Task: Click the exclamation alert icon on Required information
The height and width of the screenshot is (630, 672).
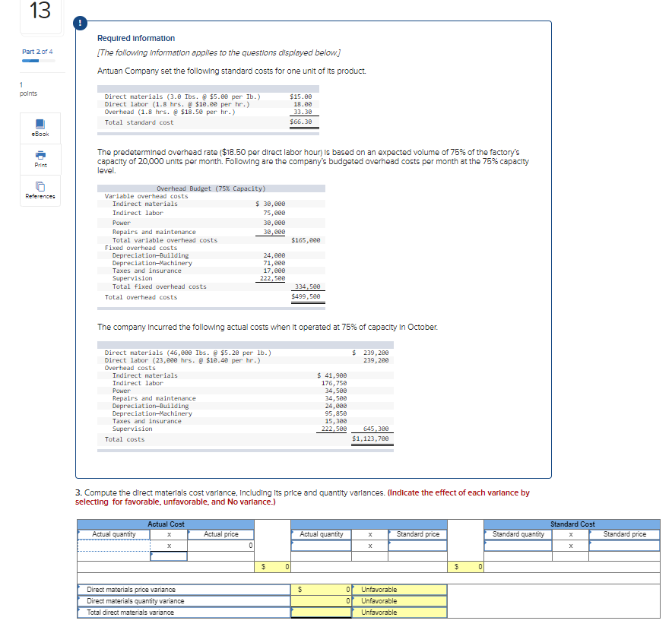Action: pyautogui.click(x=80, y=23)
